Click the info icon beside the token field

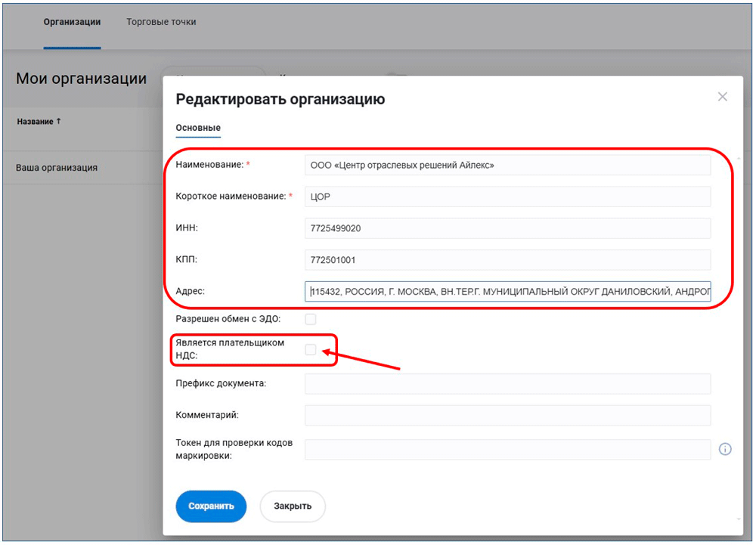(725, 449)
